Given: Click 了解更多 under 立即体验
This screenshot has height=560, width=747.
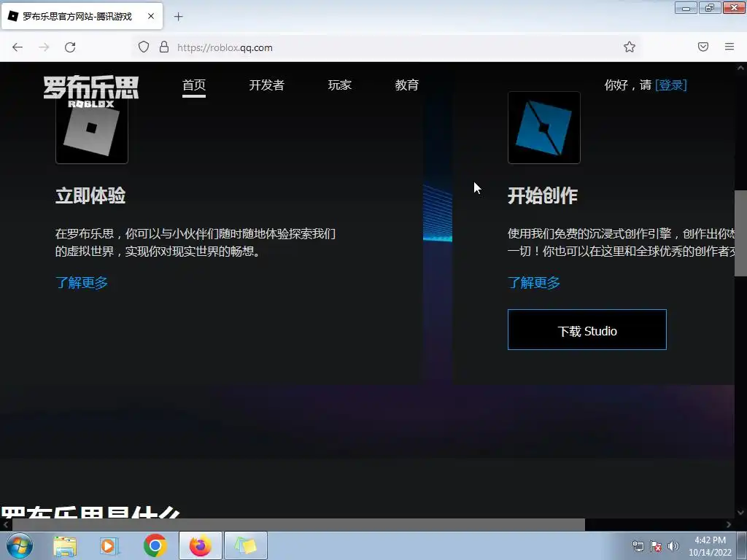Looking at the screenshot, I should pyautogui.click(x=82, y=283).
